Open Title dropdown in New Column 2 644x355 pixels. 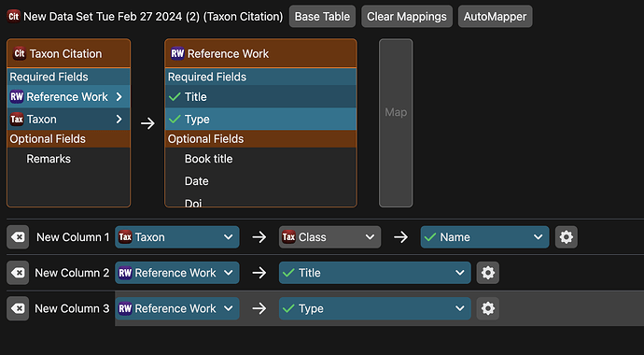(x=375, y=273)
